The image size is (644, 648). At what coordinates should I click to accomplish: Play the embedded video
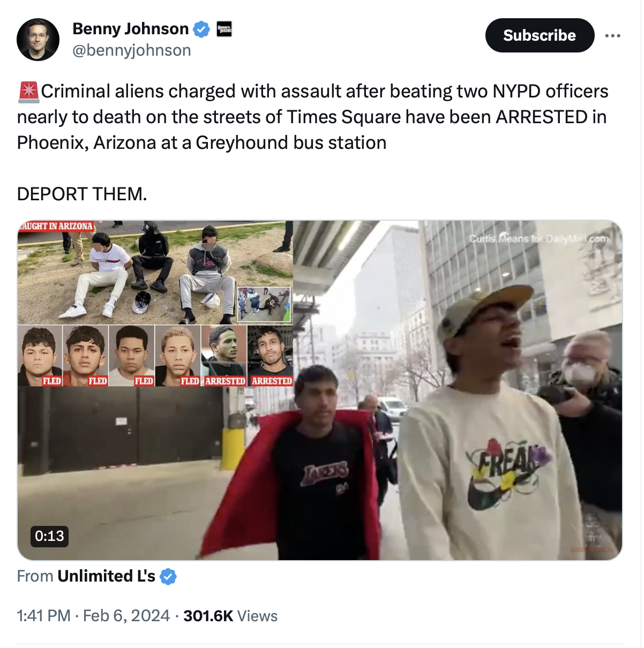pos(320,390)
